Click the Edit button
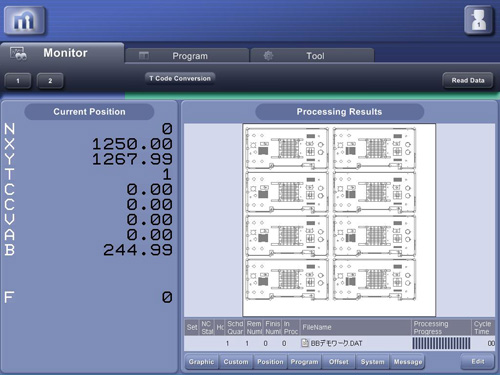This screenshot has width=500, height=375. pyautogui.click(x=478, y=361)
